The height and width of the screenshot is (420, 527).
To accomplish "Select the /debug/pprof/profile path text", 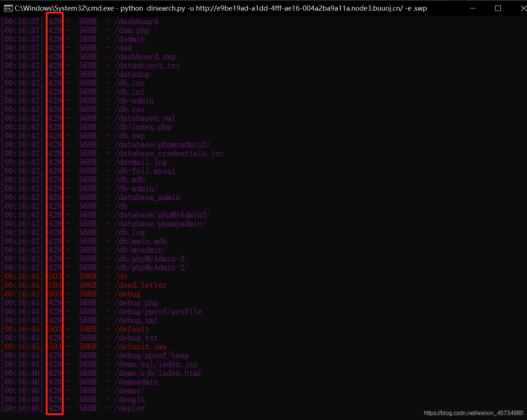I will pos(158,312).
